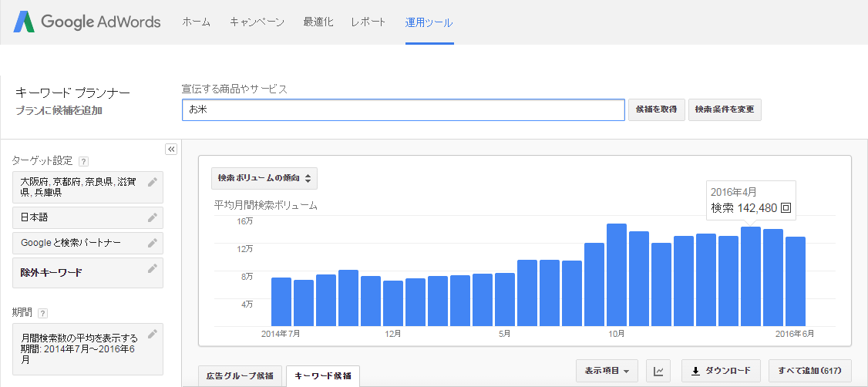Screen dimensions: 868x387
Task: Edit the 期間 date range pencil
Action: tap(153, 333)
